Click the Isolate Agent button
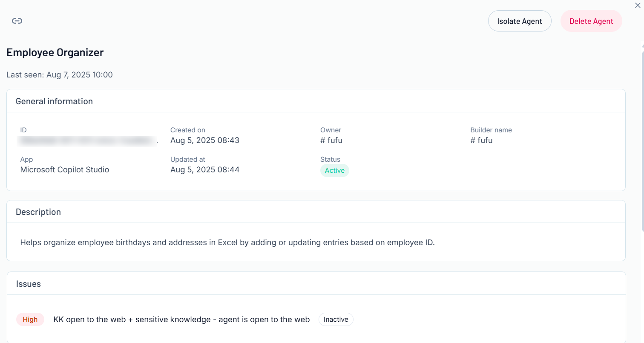Screen dimensions: 644x343 pos(519,21)
